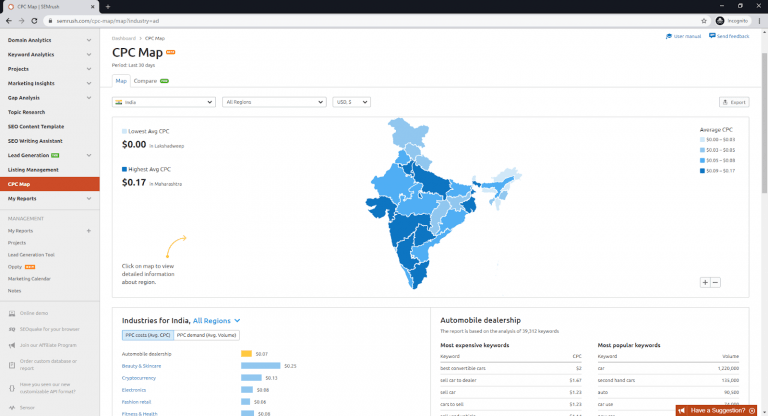This screenshot has height=416, width=768.
Task: Expand Marketing Insights menu
Action: point(49,83)
